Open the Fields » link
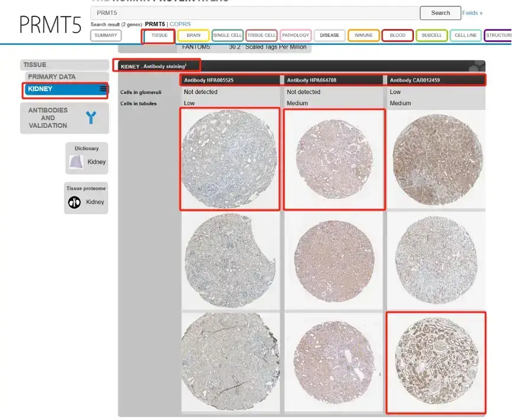 472,13
